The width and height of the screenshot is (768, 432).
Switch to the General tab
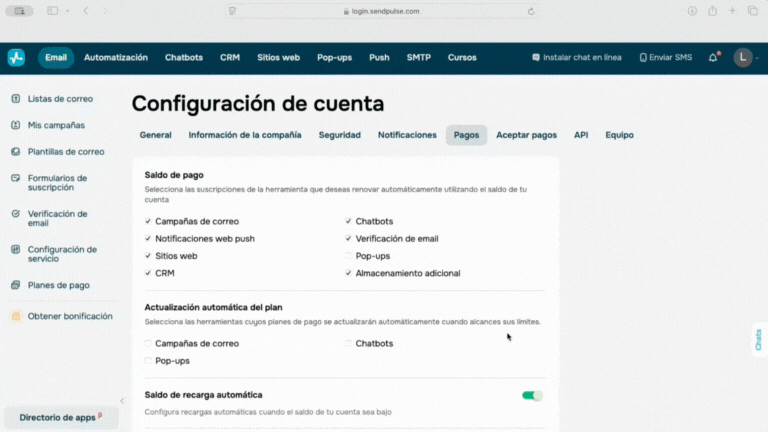click(155, 135)
